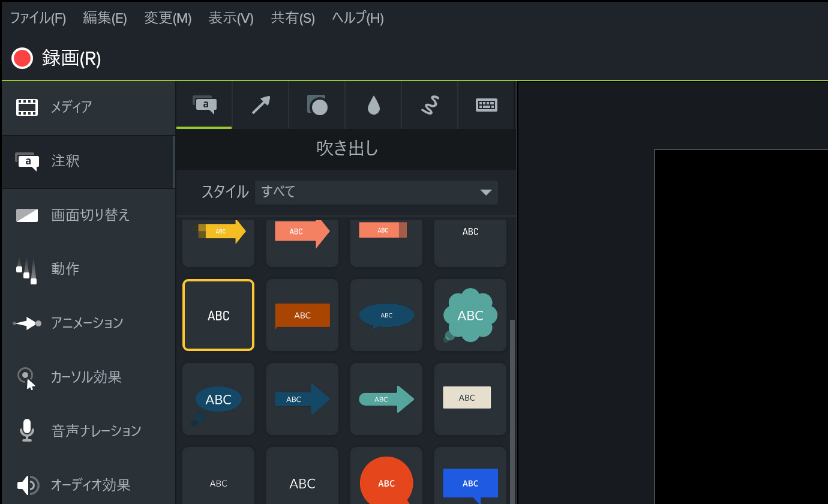Open the ファイル(F) menu
This screenshot has height=504, width=828.
click(38, 18)
